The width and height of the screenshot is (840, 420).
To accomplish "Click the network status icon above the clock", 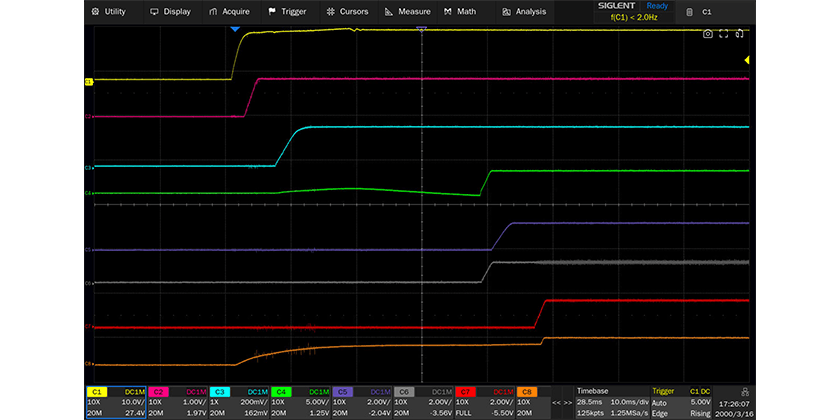I will 744,391.
